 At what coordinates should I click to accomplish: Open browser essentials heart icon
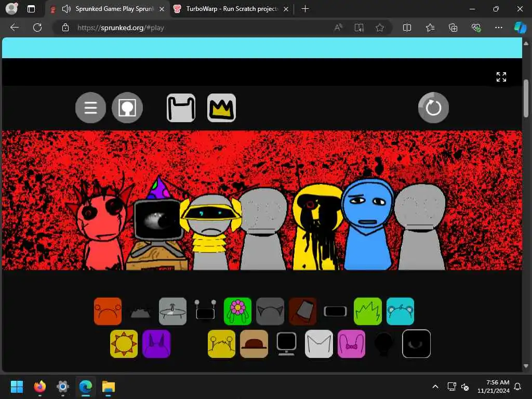pyautogui.click(x=476, y=28)
